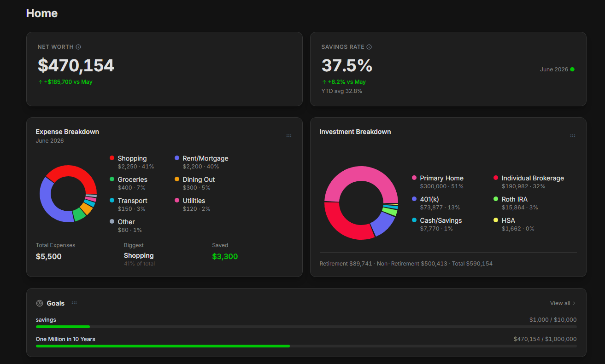Screen dimensions: 605x364
Task: Open the Investment Breakdown drag handle menu
Action: coord(573,136)
